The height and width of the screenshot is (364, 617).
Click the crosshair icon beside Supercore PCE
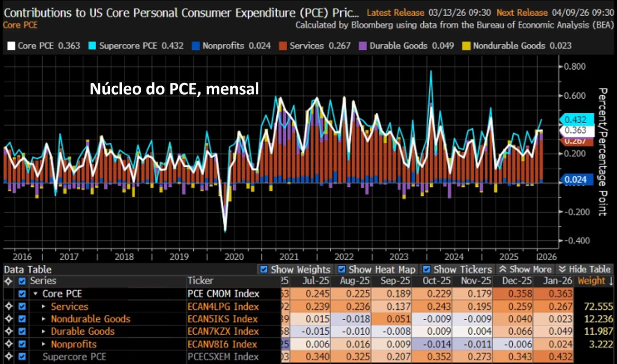tap(8, 356)
